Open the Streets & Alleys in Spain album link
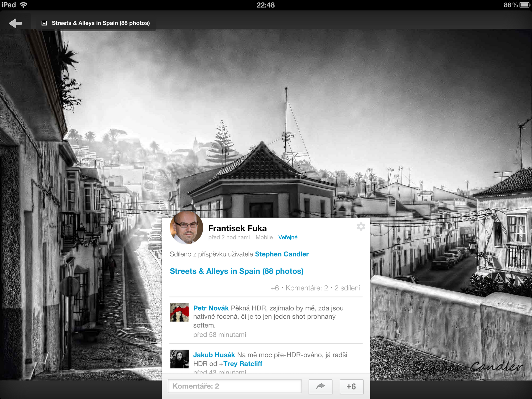532x399 pixels. coord(237,271)
